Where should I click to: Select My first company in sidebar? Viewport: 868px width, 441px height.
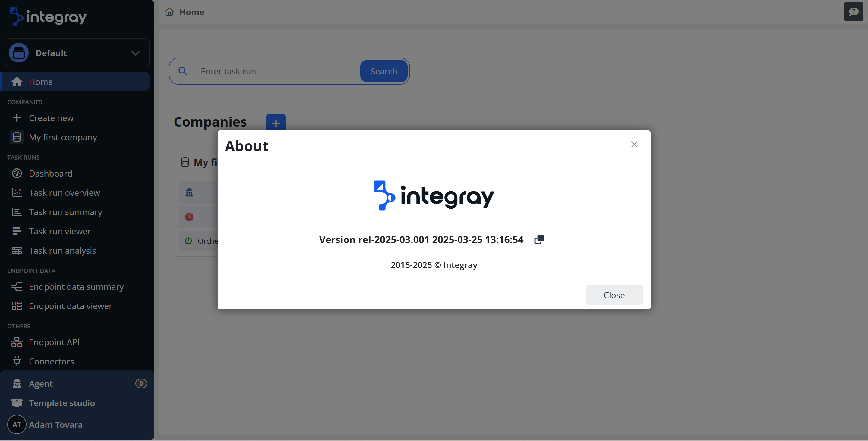[63, 137]
